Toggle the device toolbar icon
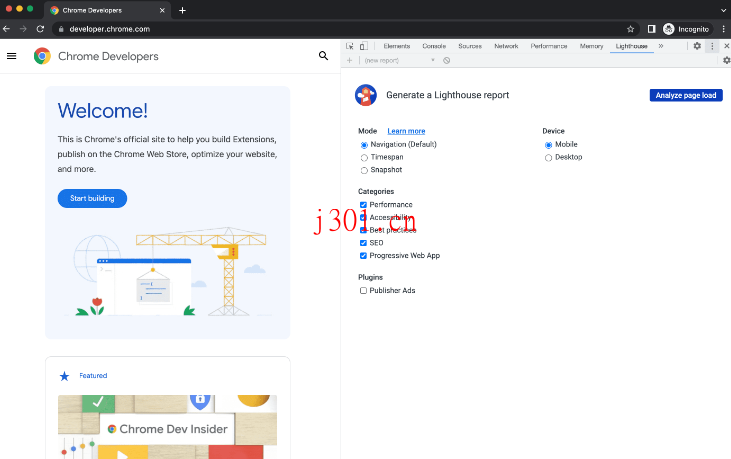The height and width of the screenshot is (459, 731). pos(364,46)
